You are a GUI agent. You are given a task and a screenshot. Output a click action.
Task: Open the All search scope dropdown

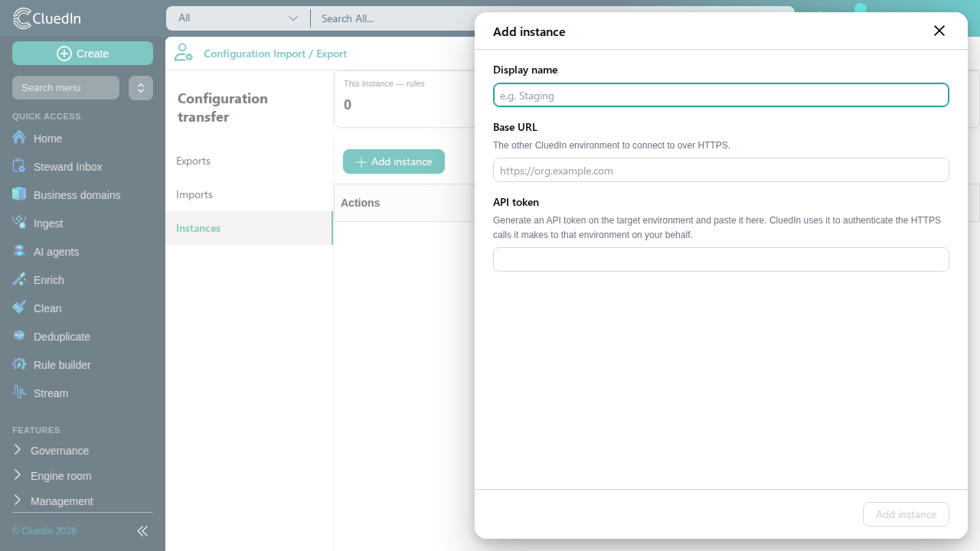(238, 18)
